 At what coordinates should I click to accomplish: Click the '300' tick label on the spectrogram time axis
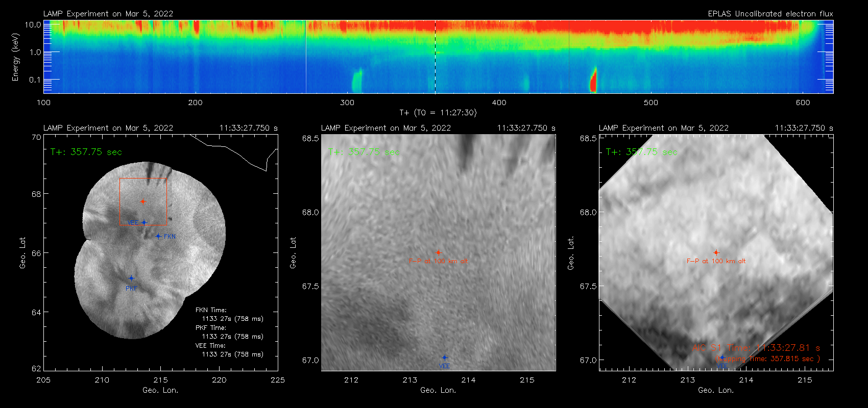pos(347,103)
